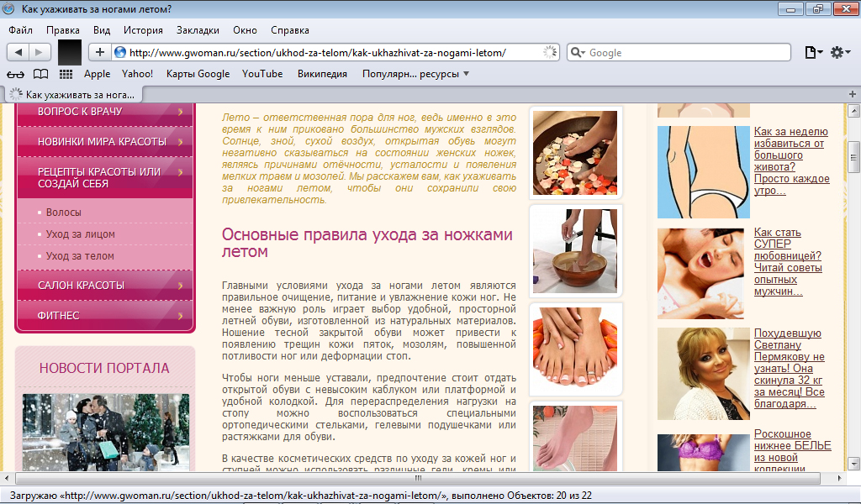Click the Safari icon in title bar
This screenshot has height=504, width=861.
point(8,8)
